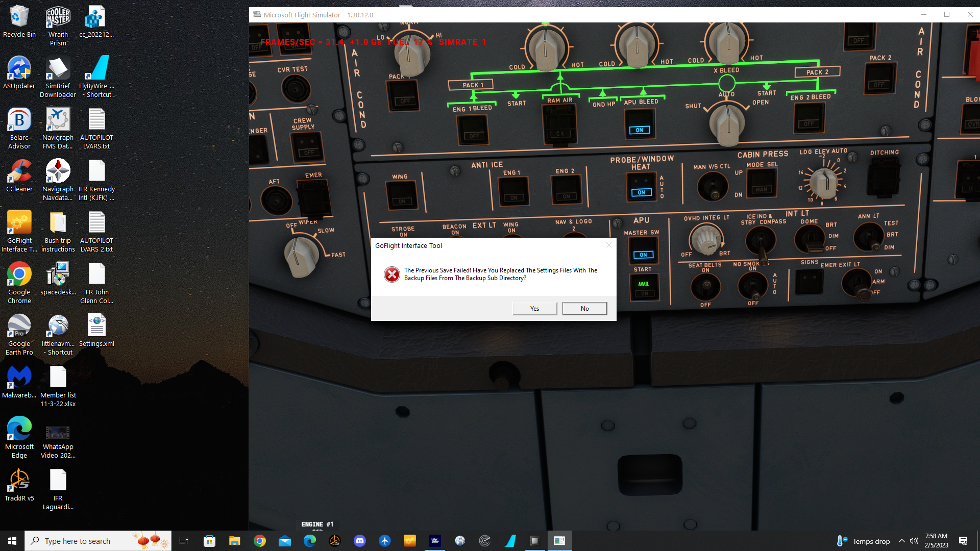Select the Wraith Prism desktop icon
Viewport: 980px width, 551px height.
[58, 26]
